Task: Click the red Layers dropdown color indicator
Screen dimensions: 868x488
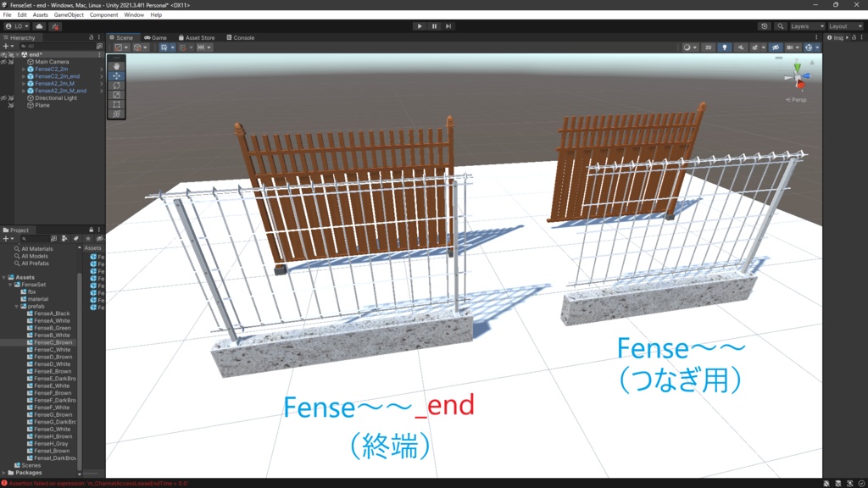Action: coord(56,26)
